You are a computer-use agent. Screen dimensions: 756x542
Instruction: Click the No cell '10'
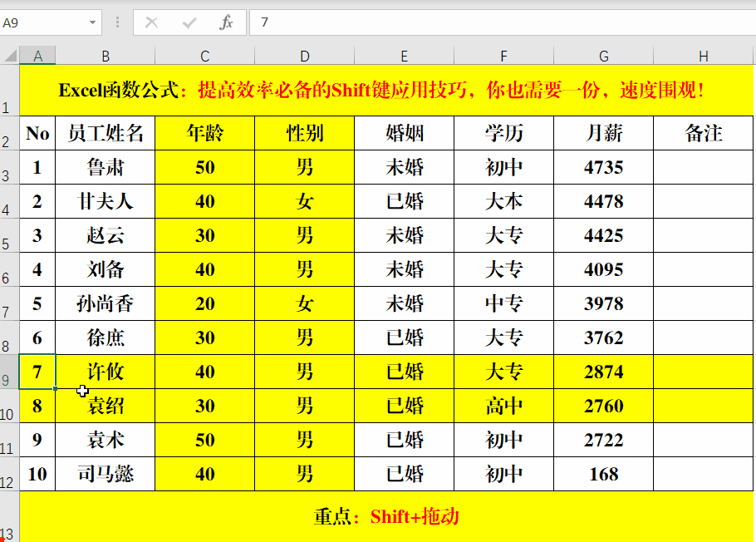pos(37,474)
